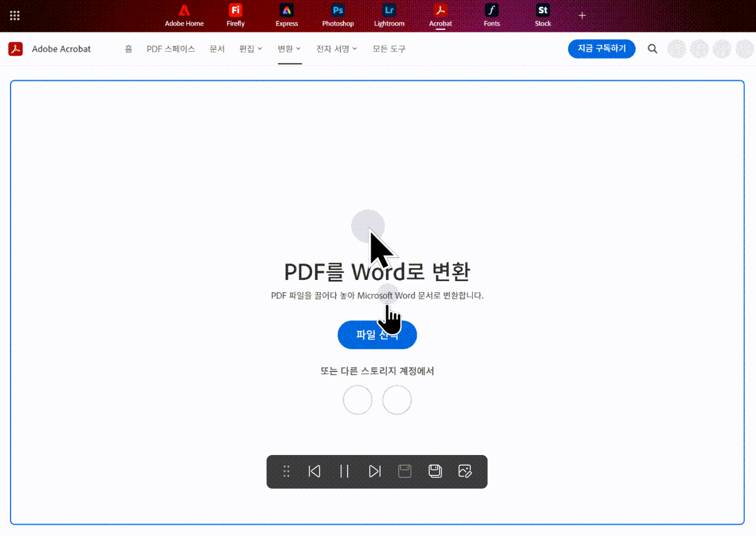Click the active save disk icon
Image resolution: width=756 pixels, height=536 pixels.
[x=435, y=471]
